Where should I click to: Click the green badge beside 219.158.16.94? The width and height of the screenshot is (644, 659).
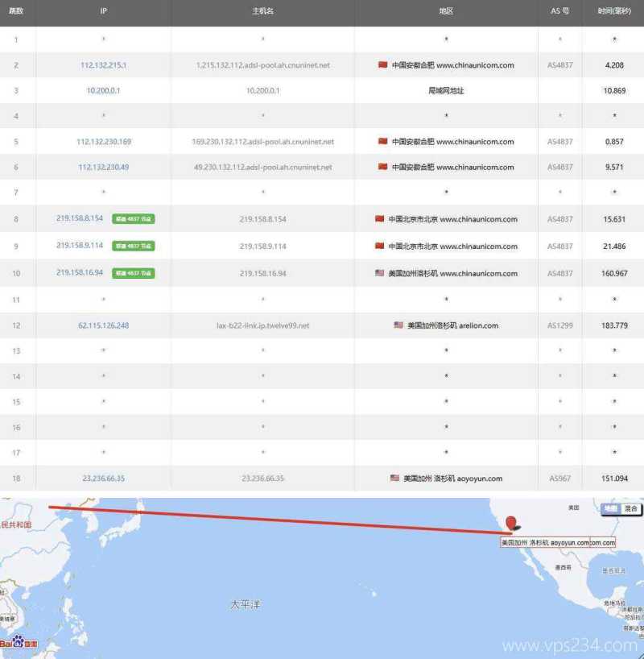pyautogui.click(x=134, y=273)
